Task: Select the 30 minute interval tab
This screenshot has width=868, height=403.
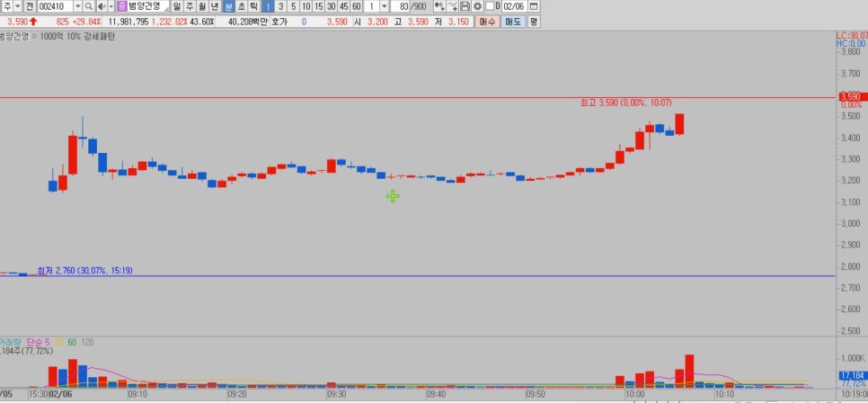Action: tap(332, 6)
